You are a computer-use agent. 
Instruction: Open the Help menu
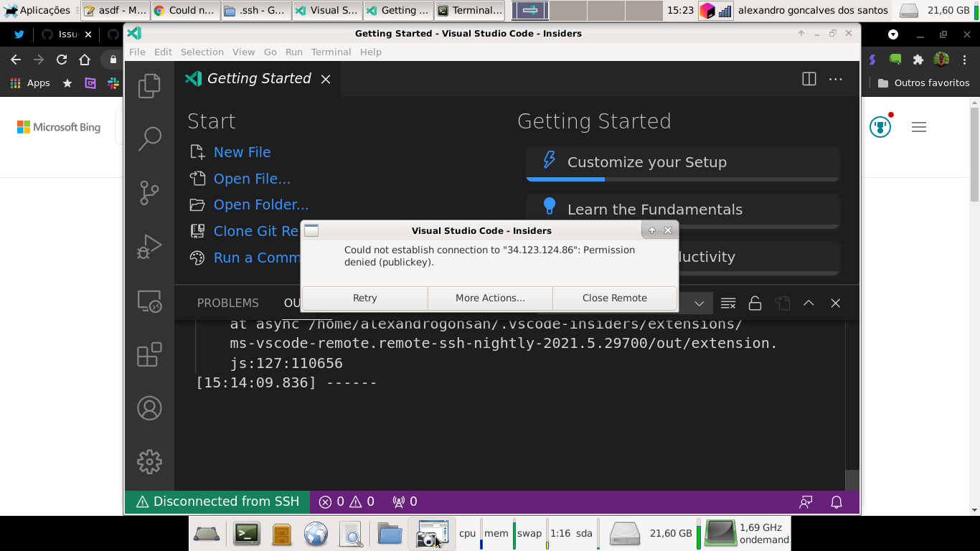pyautogui.click(x=370, y=52)
